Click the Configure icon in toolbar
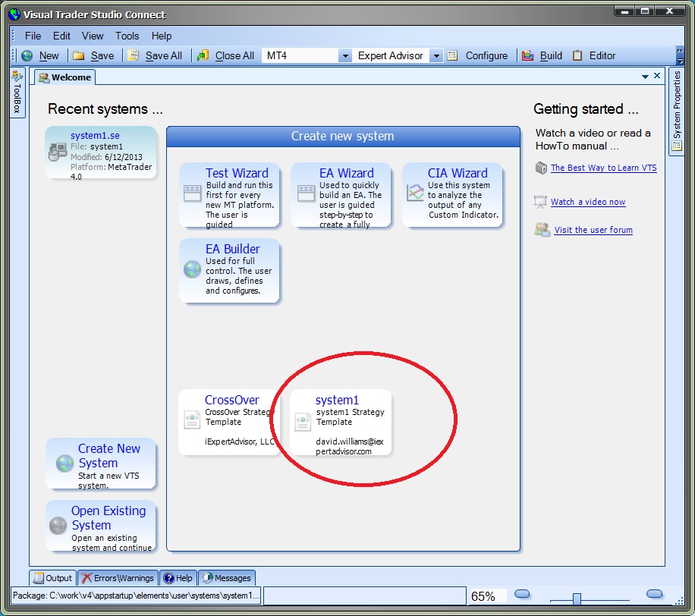Viewport: 695px width, 616px height. click(x=452, y=55)
